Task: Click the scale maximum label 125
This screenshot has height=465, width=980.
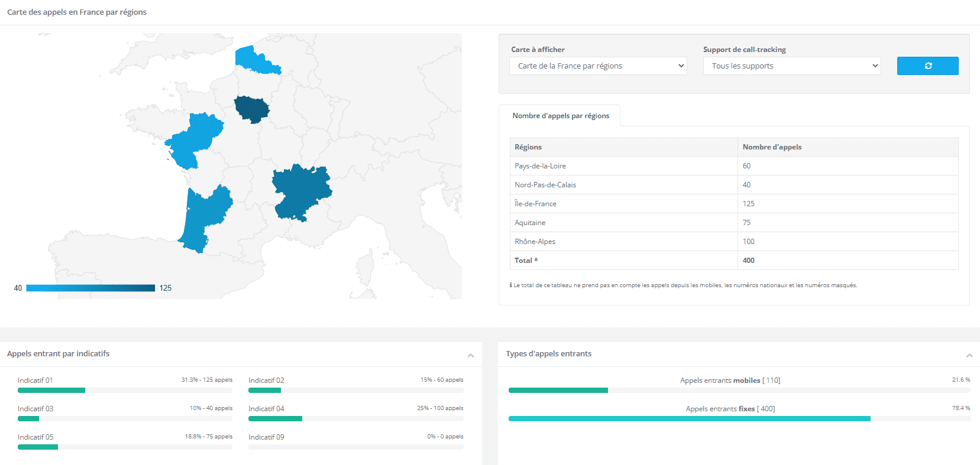Action: pyautogui.click(x=166, y=288)
